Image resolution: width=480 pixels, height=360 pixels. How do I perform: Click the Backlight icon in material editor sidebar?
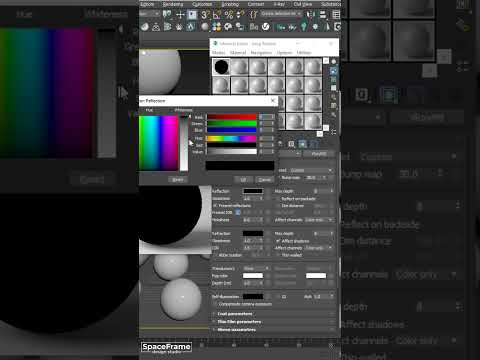tap(333, 71)
